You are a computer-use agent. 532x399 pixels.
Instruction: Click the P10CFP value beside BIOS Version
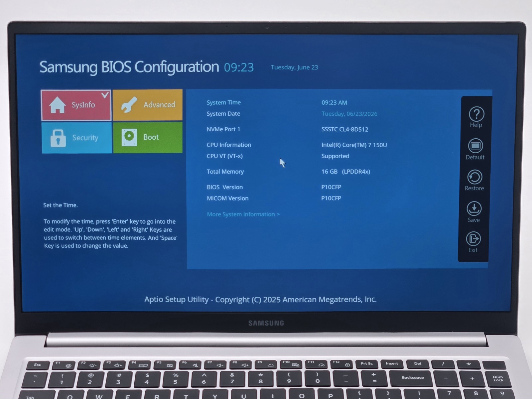331,187
